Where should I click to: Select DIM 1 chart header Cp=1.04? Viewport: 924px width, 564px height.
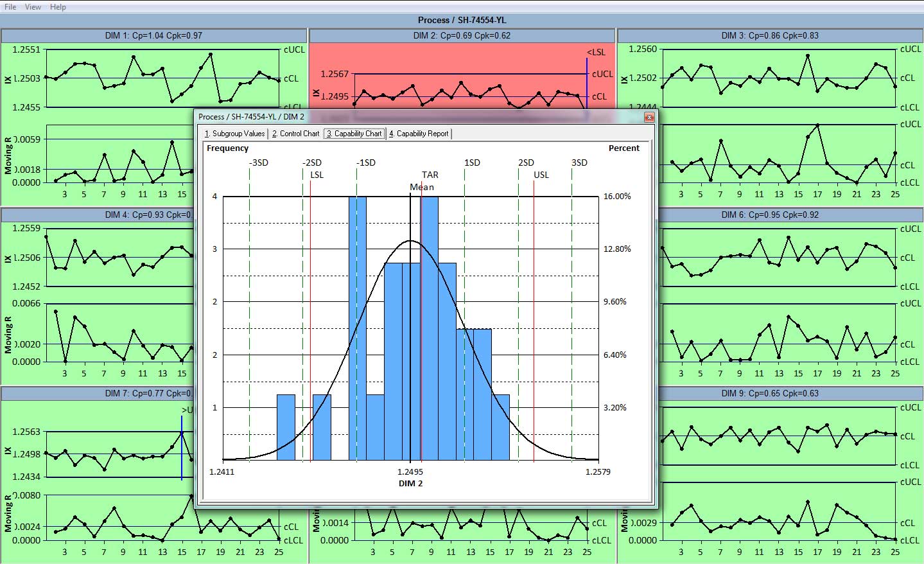click(x=153, y=36)
